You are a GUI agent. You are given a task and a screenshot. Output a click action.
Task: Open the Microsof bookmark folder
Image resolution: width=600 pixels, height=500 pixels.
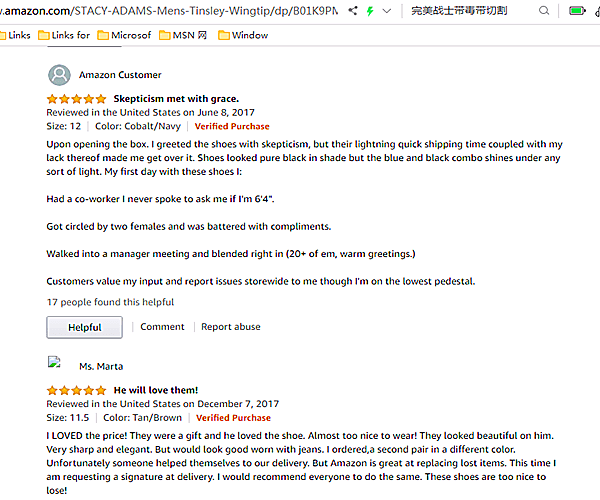[x=122, y=35]
